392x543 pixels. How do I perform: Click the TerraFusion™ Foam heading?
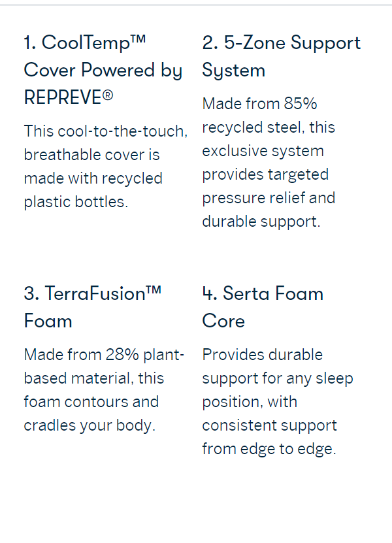pyautogui.click(x=92, y=307)
